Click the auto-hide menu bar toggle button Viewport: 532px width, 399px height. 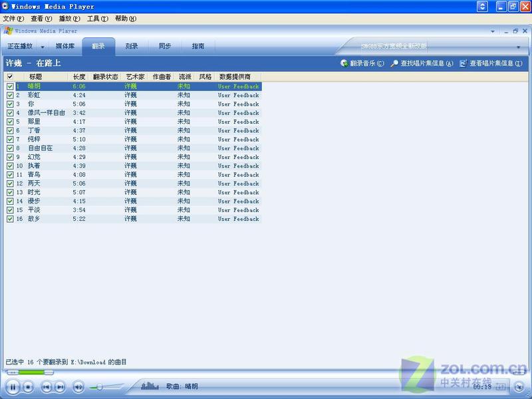point(482,7)
